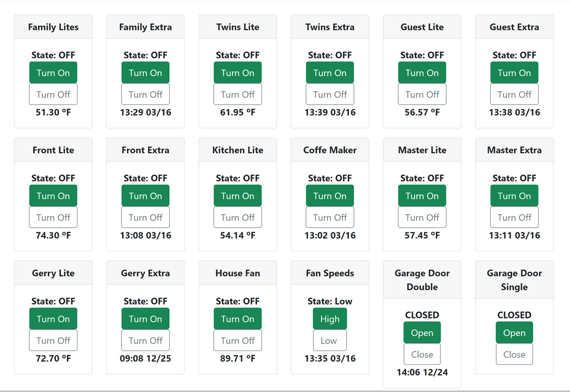Viewport: 570px width, 392px height.
Task: Turn off Guest Extra
Action: click(x=514, y=94)
